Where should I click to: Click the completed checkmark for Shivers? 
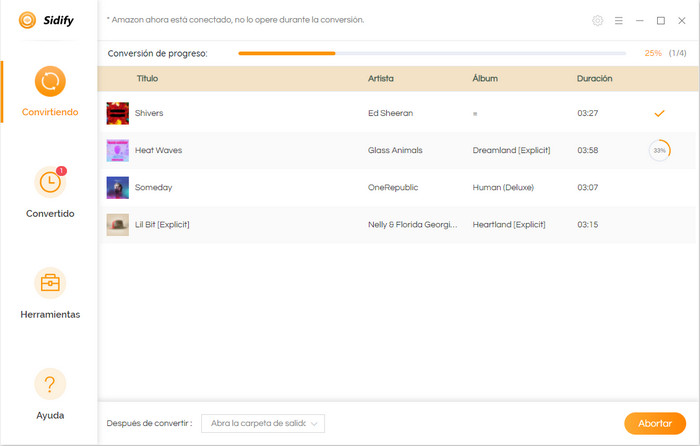click(x=659, y=113)
